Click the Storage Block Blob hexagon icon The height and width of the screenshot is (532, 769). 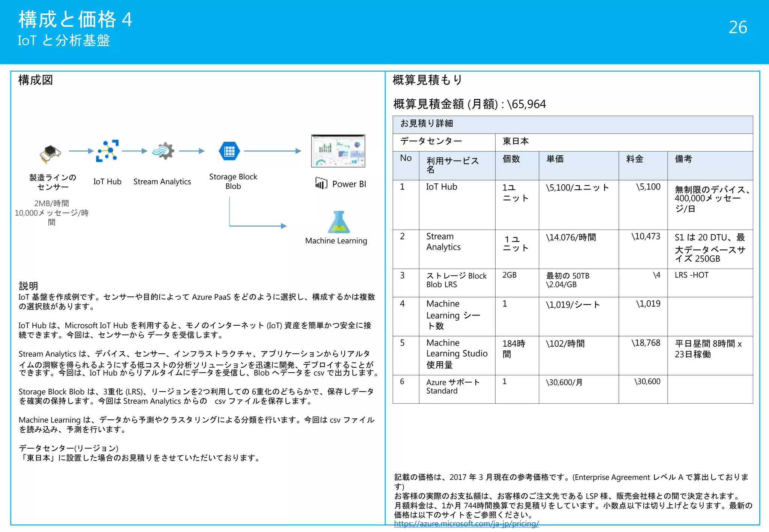(x=229, y=151)
